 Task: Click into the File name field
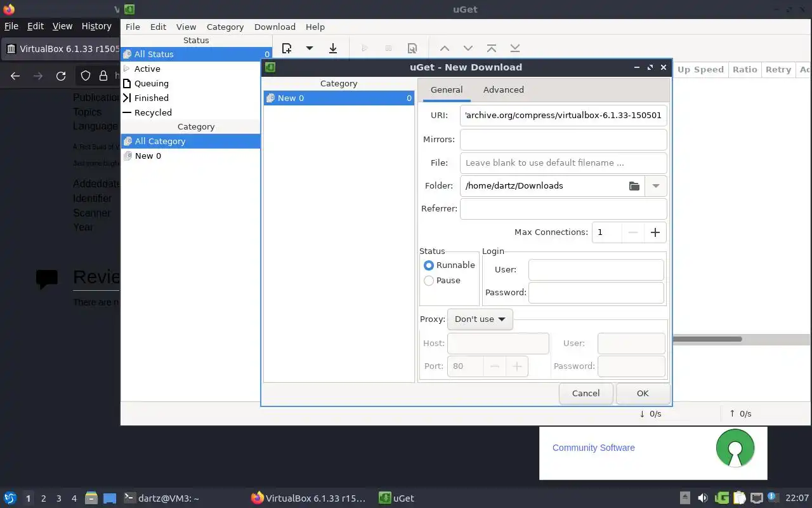[563, 163]
